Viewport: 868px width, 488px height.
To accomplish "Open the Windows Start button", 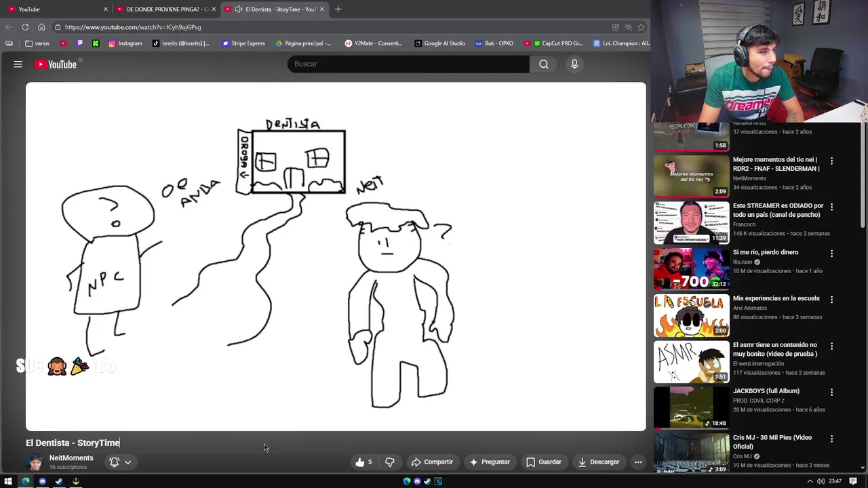I will pyautogui.click(x=8, y=481).
